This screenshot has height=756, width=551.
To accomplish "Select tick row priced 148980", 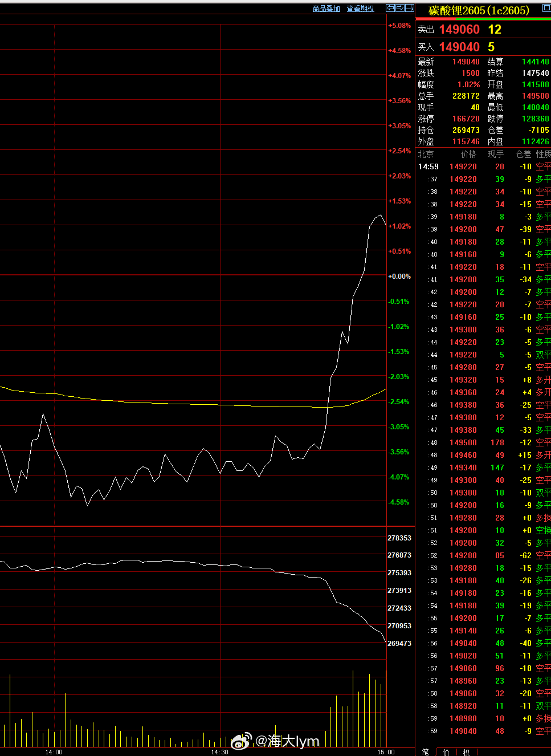I will coord(483,718).
